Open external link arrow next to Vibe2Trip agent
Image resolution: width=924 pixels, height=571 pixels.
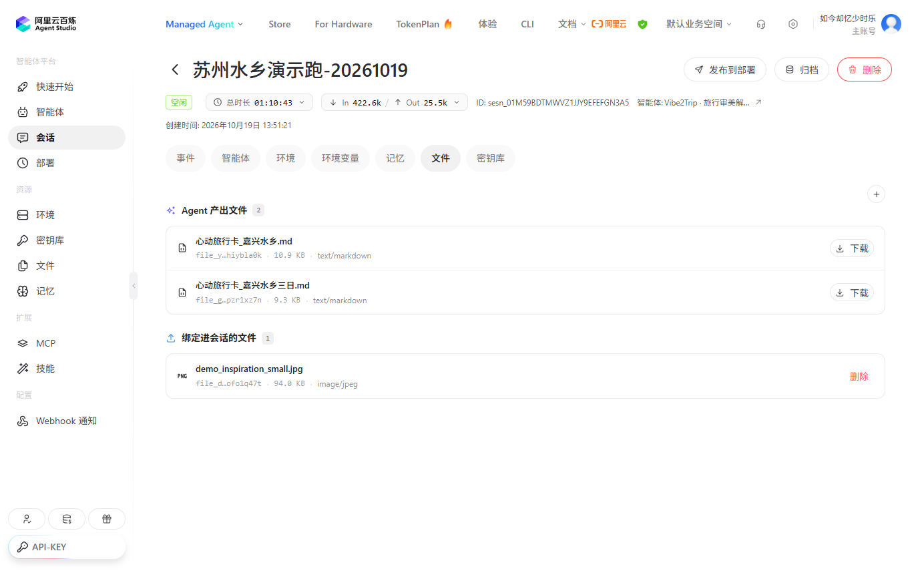758,102
